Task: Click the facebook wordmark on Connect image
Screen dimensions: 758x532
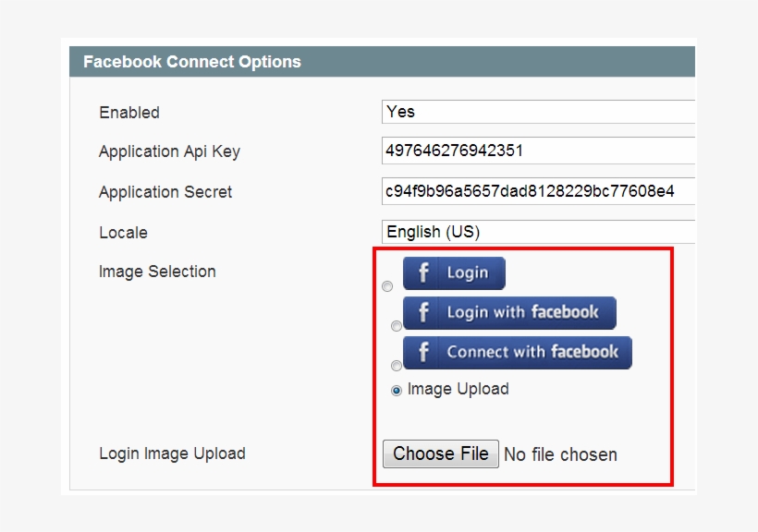Action: point(586,353)
